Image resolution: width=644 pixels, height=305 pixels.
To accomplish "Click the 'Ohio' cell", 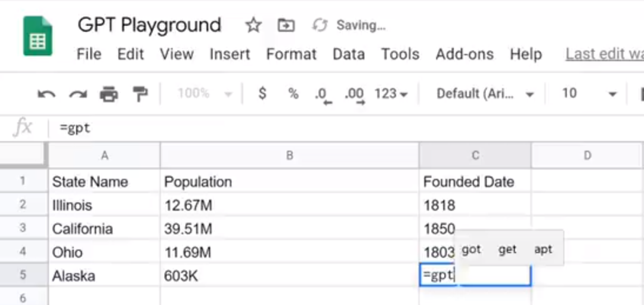I will point(104,251).
